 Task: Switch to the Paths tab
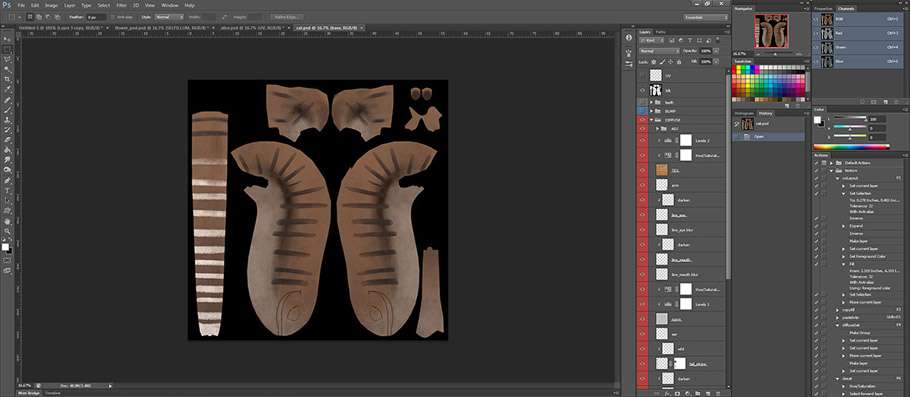pyautogui.click(x=660, y=32)
